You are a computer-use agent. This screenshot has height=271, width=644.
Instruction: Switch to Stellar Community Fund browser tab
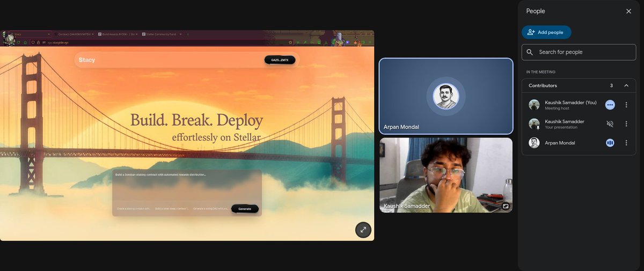[162, 34]
